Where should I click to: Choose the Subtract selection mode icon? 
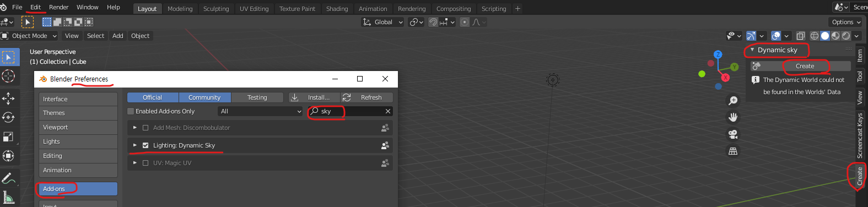point(68,22)
